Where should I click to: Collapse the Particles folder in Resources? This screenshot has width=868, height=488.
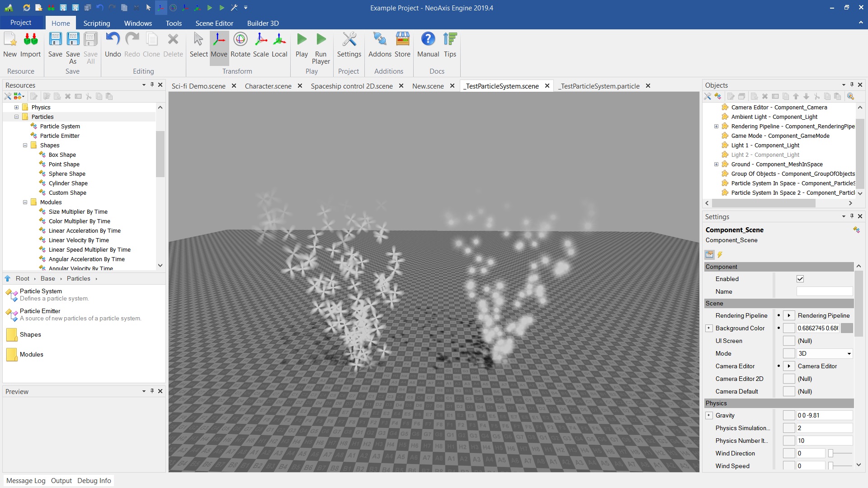17,117
